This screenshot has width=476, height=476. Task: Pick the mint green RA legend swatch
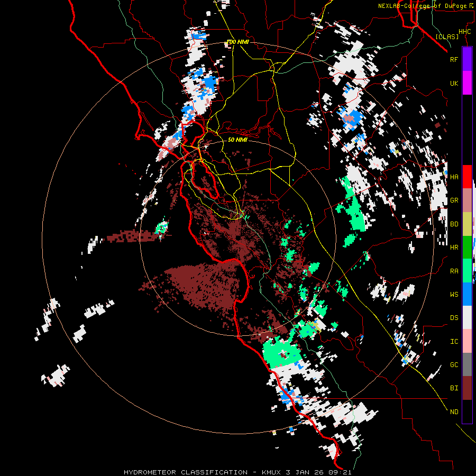click(x=467, y=271)
